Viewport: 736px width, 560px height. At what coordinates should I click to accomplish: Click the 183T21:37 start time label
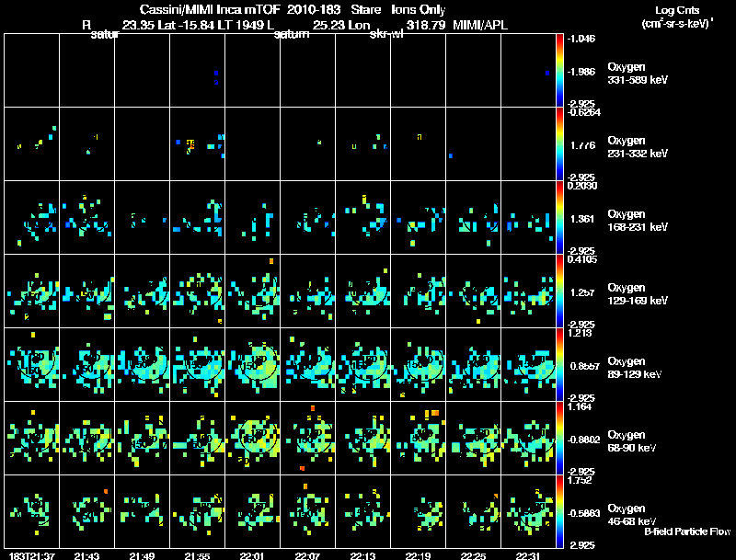25,555
